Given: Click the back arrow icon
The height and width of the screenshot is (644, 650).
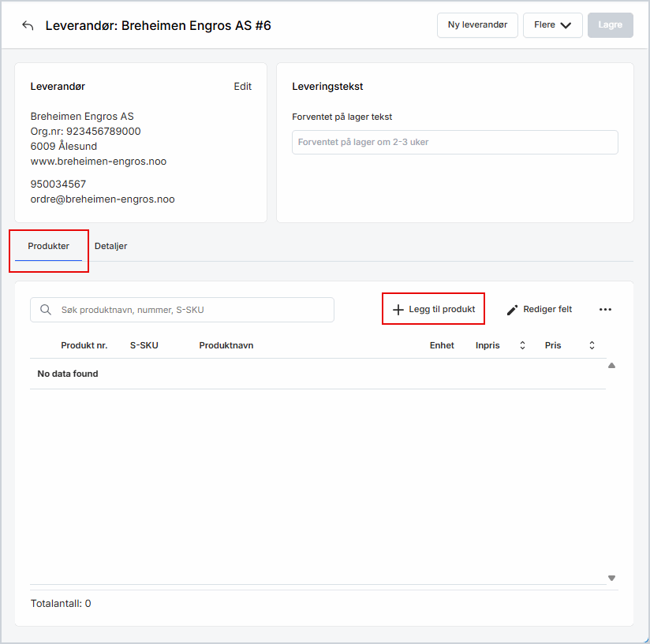Looking at the screenshot, I should click(x=28, y=25).
